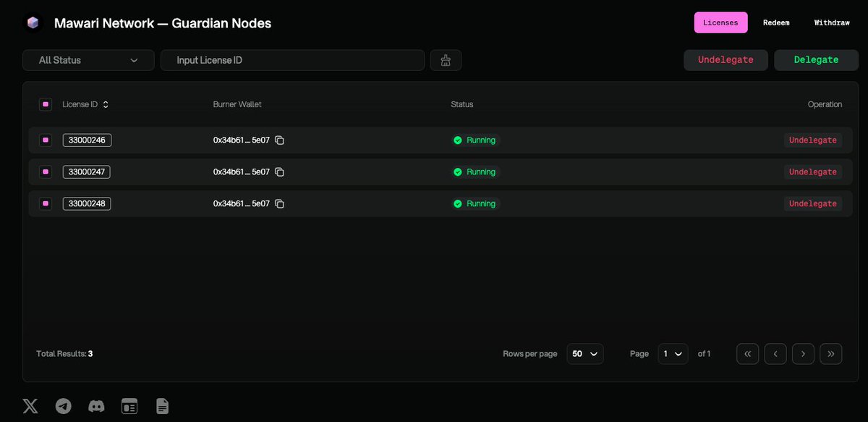Open the Telegram footer icon
Screen dimensions: 868x422
click(x=64, y=406)
